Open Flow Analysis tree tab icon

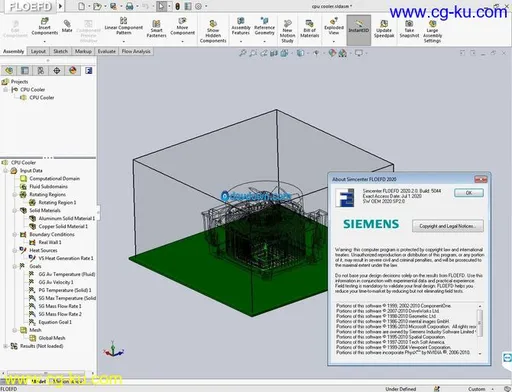coord(89,70)
